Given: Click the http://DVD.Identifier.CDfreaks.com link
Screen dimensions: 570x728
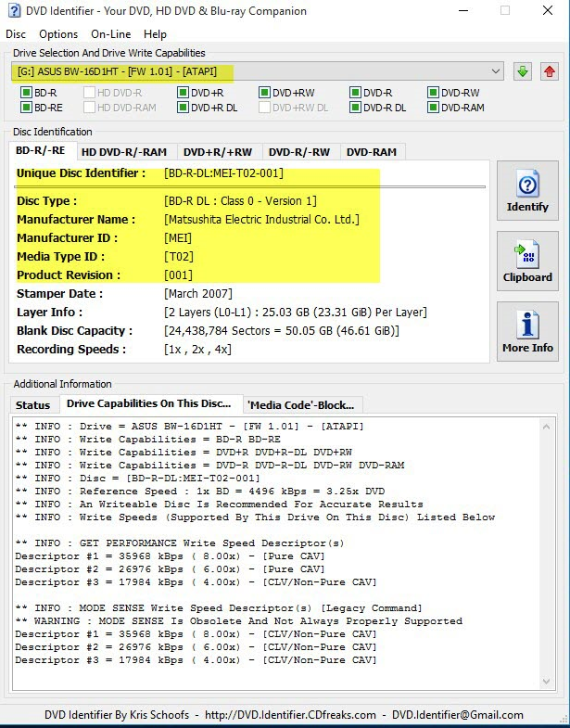Looking at the screenshot, I should (290, 715).
